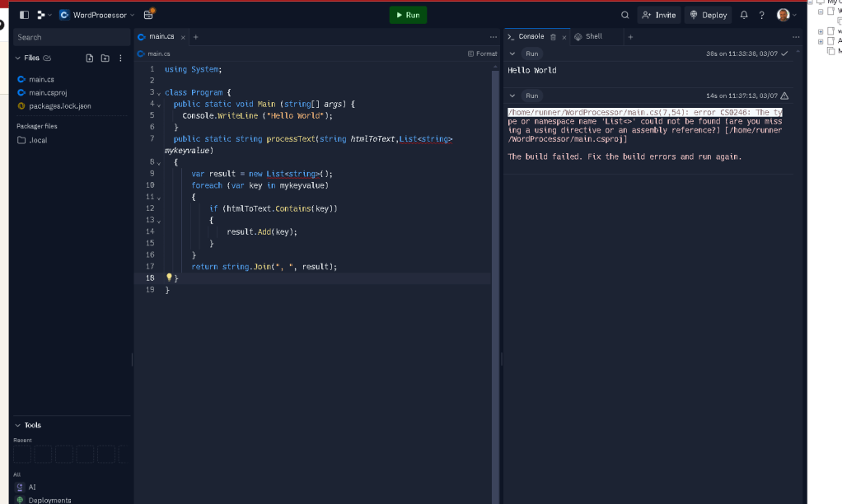Toggle the sidebar panel icon
This screenshot has width=842, height=504.
pyautogui.click(x=24, y=15)
